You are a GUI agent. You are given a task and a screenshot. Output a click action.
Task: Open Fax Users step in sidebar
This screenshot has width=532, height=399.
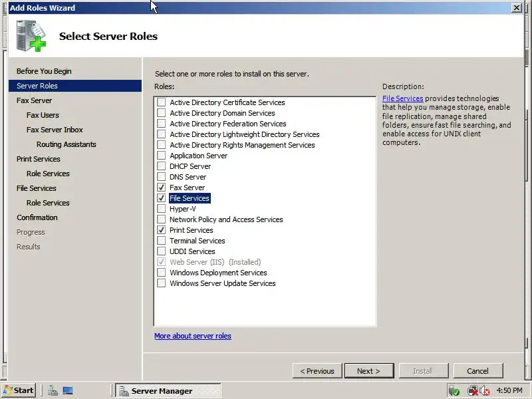[x=43, y=115]
